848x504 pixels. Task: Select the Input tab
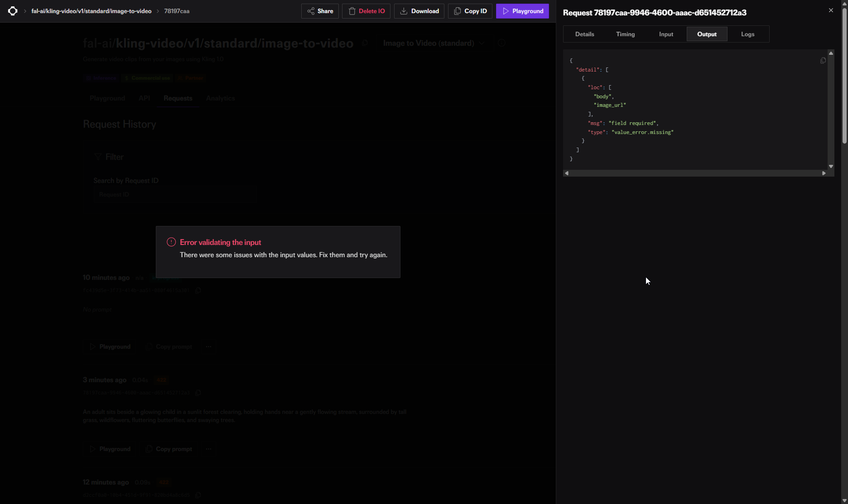[666, 34]
